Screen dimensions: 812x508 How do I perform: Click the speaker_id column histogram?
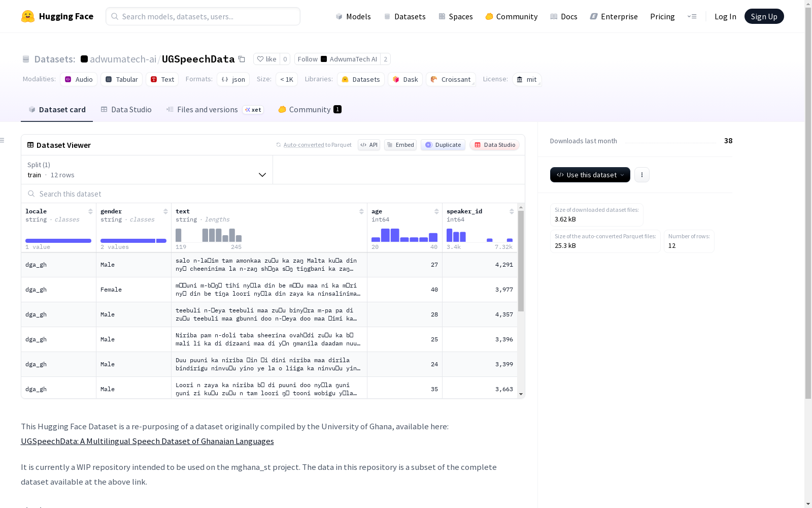[x=480, y=235]
